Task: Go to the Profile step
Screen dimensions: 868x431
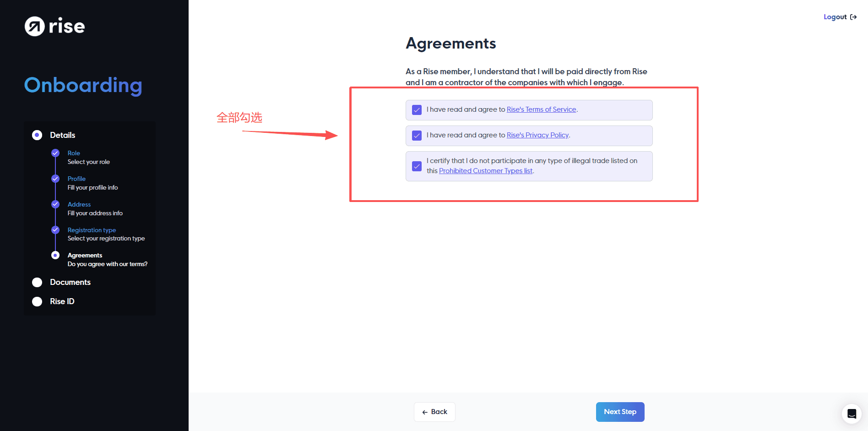Action: [76, 179]
